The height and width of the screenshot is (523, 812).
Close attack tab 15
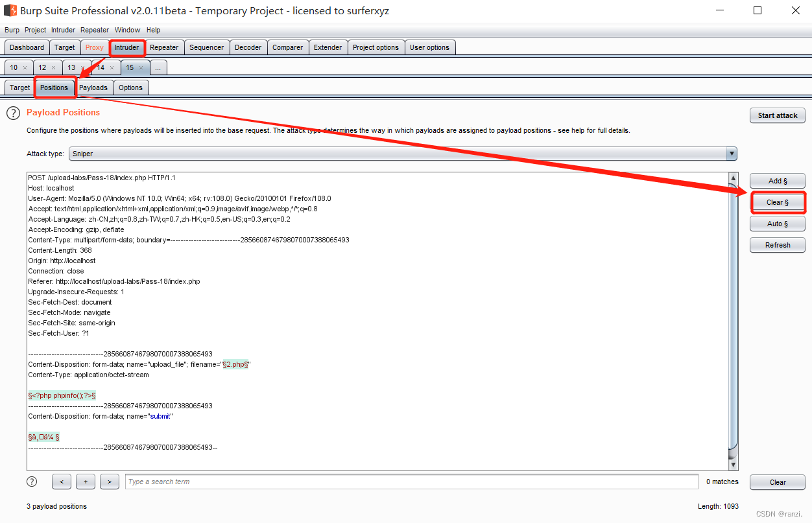(141, 67)
